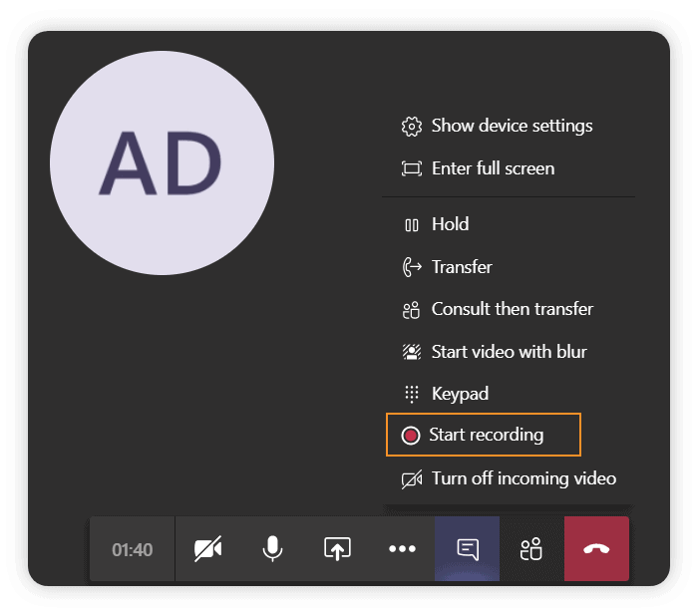The image size is (698, 616).
Task: Open the share screen tray
Action: pyautogui.click(x=337, y=549)
